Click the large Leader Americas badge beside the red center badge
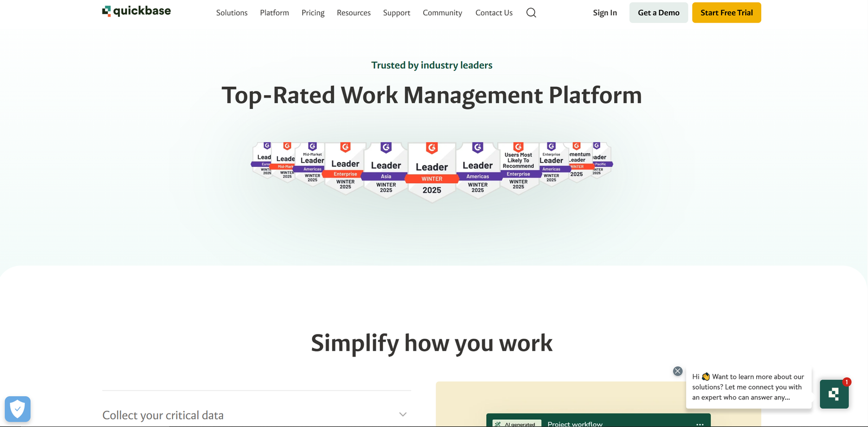This screenshot has width=868, height=427. (477, 170)
